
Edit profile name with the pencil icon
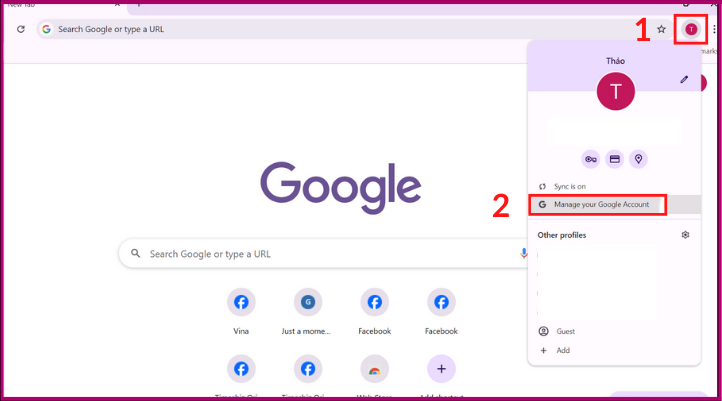[x=684, y=79]
